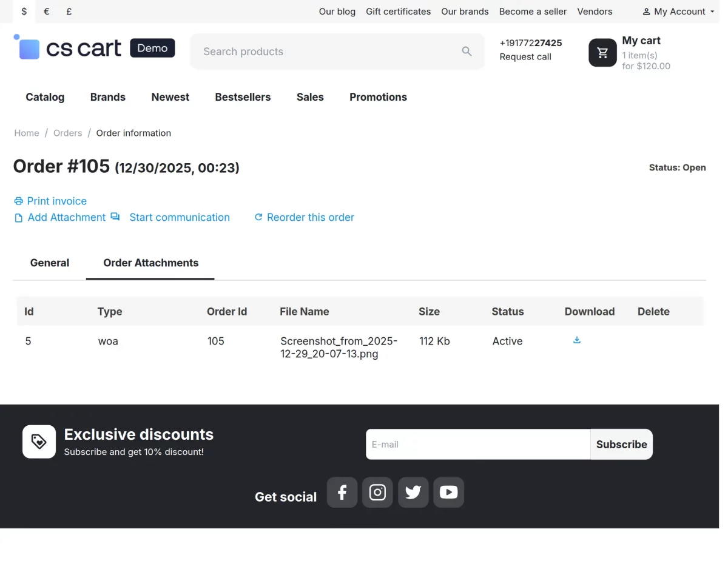This screenshot has height=572, width=728.
Task: Click the Print invoice link
Action: (56, 201)
